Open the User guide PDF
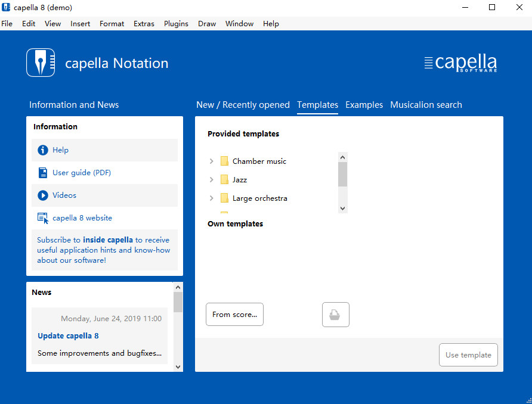The width and height of the screenshot is (532, 404). [x=42, y=172]
